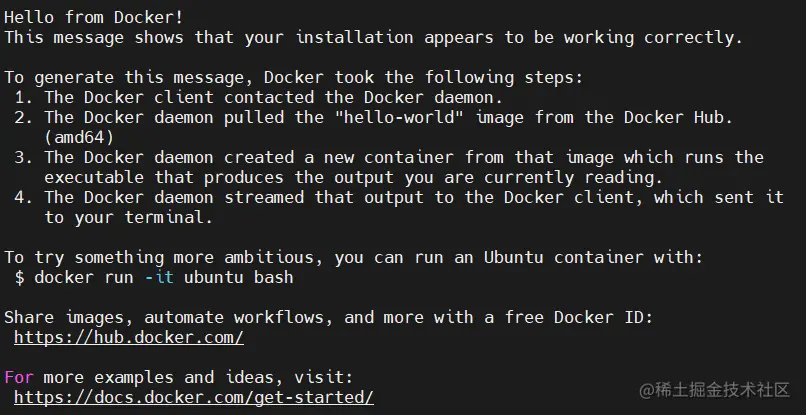Click the "installation appears to be working correctly" line

point(372,38)
